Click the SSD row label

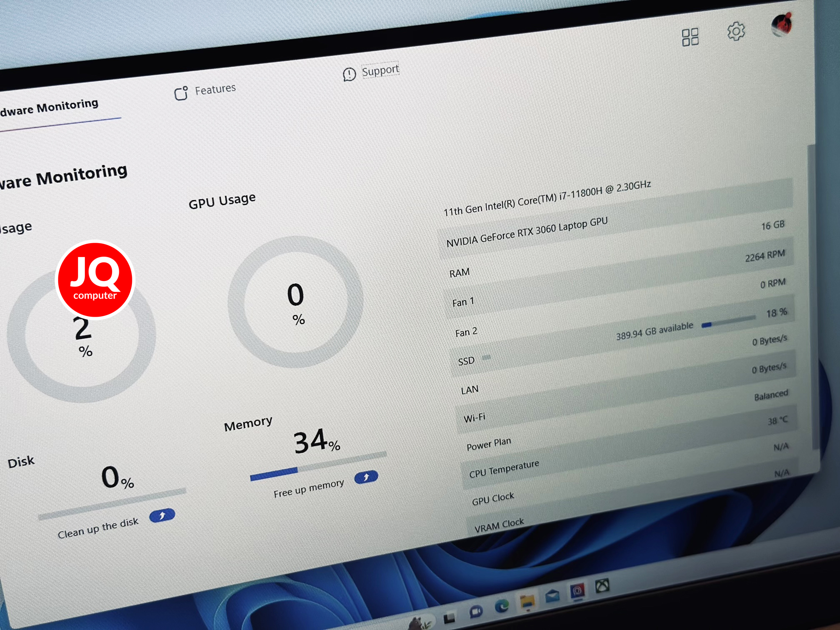466,361
